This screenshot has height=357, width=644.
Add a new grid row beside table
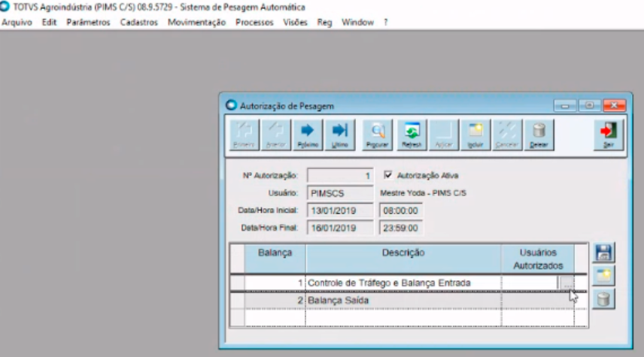[603, 276]
